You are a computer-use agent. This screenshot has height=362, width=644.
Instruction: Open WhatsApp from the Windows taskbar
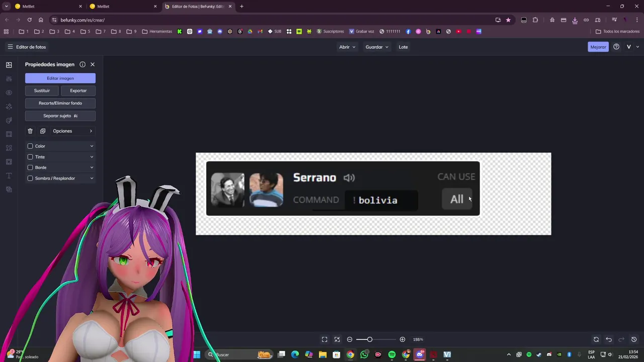click(364, 354)
